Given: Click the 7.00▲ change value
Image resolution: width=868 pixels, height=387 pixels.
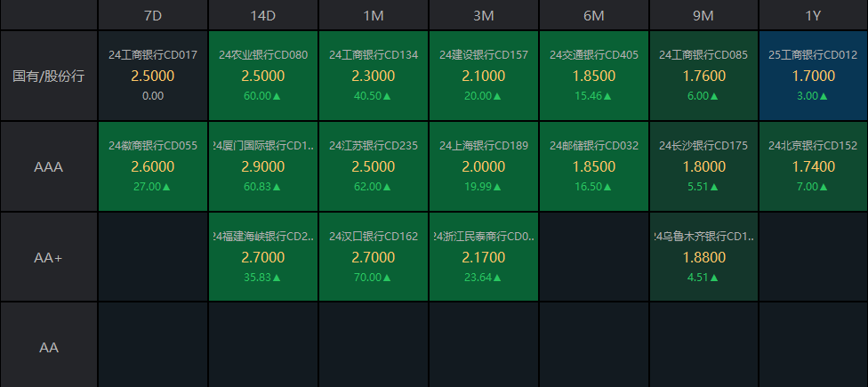Looking at the screenshot, I should (813, 187).
